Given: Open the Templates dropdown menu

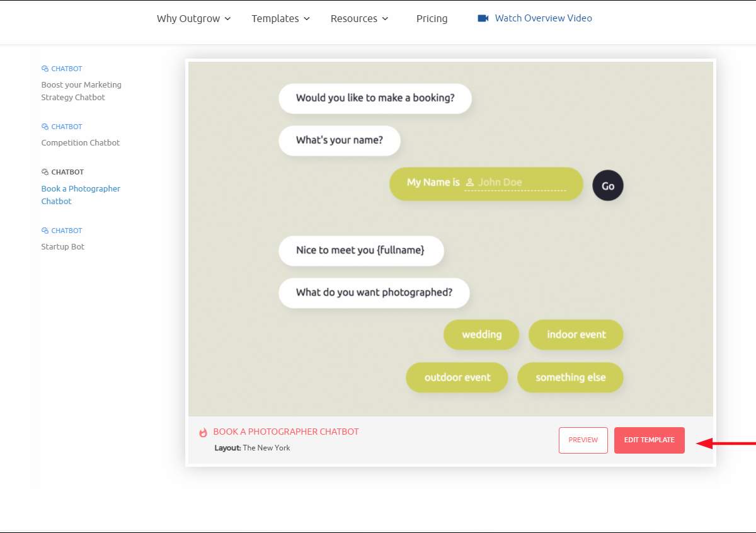Looking at the screenshot, I should 280,19.
